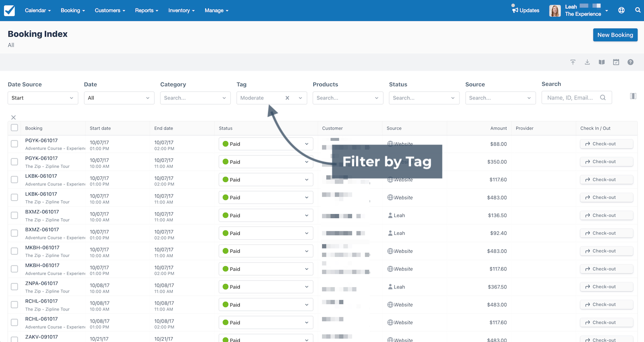Click the green Paid dot in the $88.00 row
The height and width of the screenshot is (342, 644).
226,144
